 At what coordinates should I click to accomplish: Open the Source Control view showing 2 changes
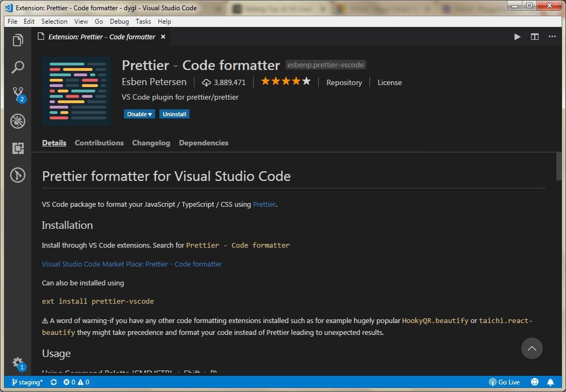18,94
